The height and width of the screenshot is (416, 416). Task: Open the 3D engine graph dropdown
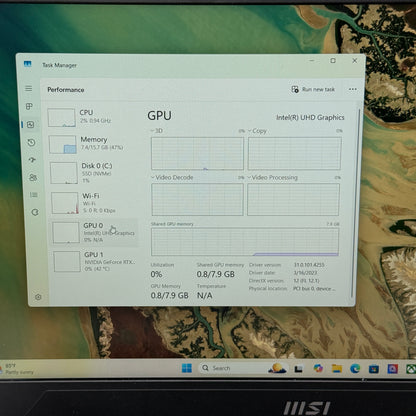[x=157, y=131]
